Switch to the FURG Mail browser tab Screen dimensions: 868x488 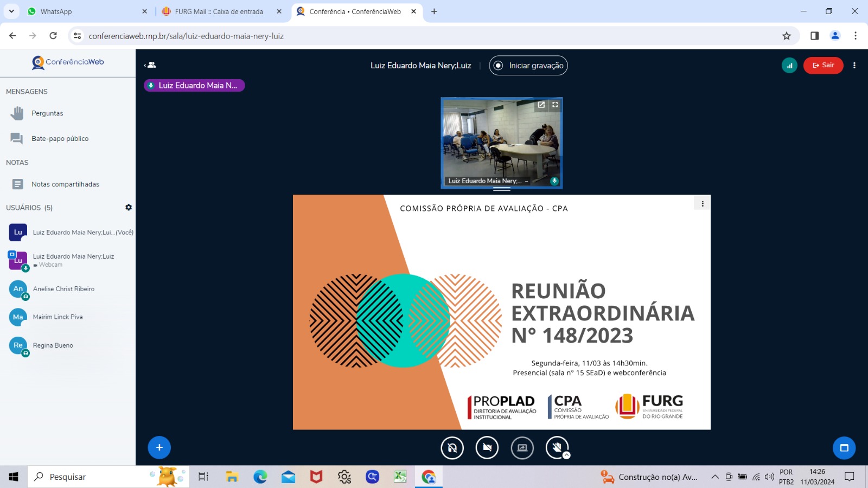coord(219,11)
